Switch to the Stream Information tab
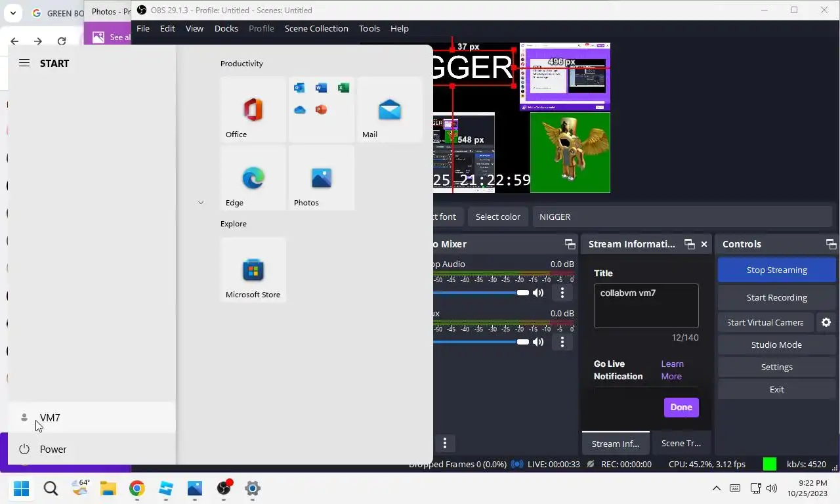This screenshot has width=840, height=504. (616, 443)
